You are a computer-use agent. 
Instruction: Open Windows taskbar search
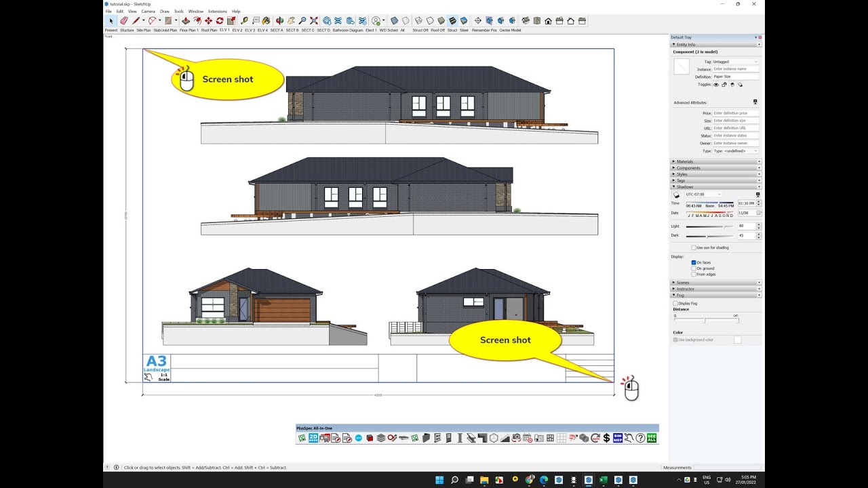454,480
